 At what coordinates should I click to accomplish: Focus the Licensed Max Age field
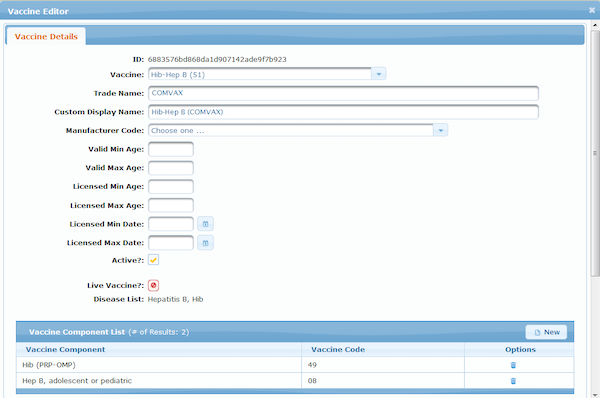[x=171, y=206]
